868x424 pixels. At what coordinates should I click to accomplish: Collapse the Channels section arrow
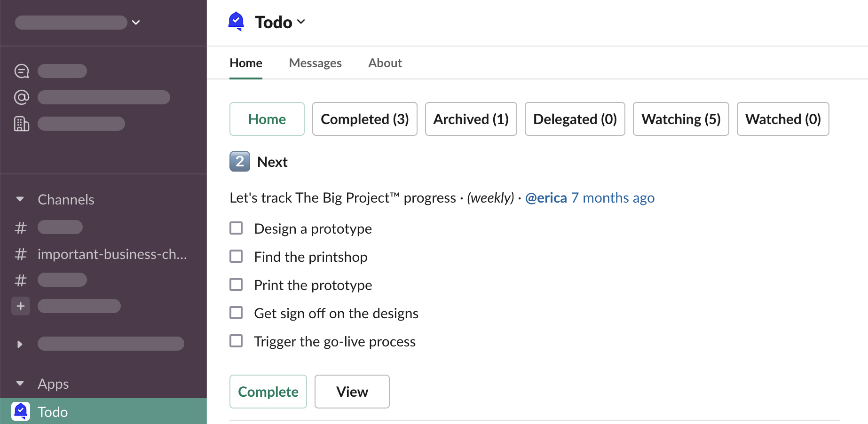[x=20, y=199]
